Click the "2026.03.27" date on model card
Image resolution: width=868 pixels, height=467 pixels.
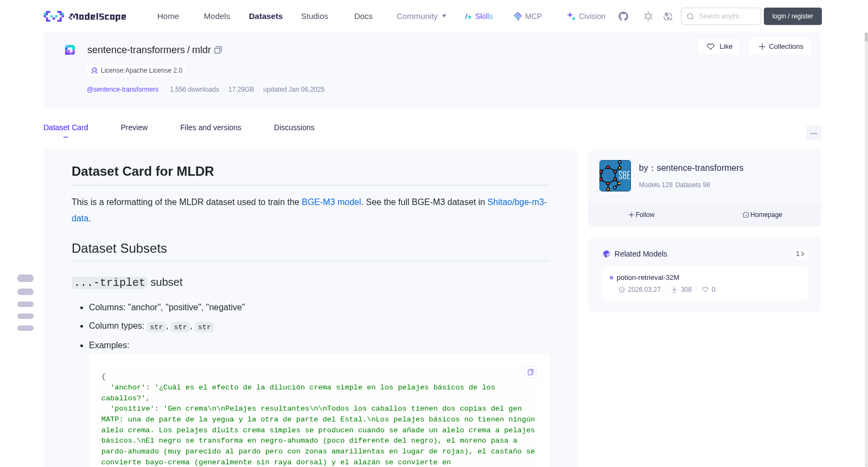(x=644, y=290)
